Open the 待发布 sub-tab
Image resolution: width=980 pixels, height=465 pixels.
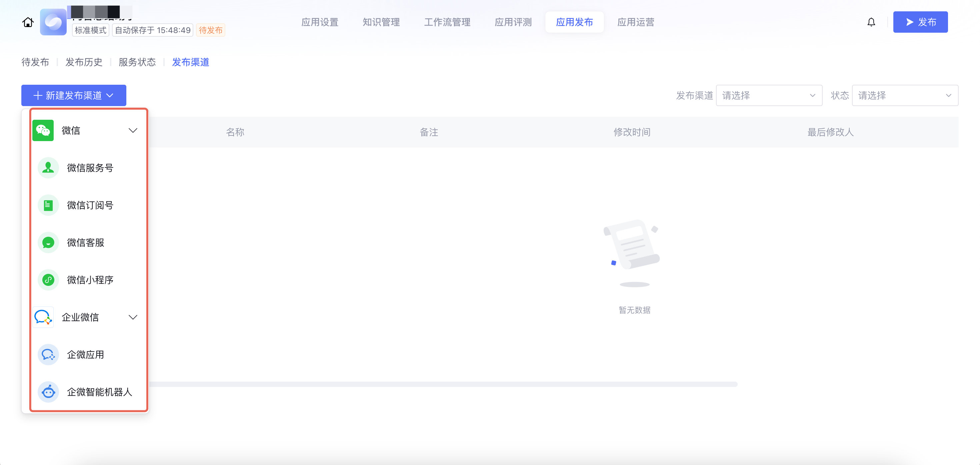pos(35,62)
